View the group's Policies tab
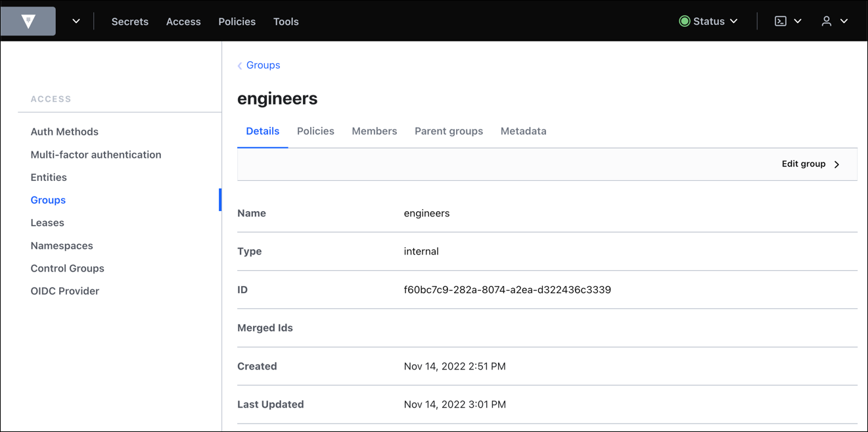This screenshot has width=868, height=432. coord(315,131)
